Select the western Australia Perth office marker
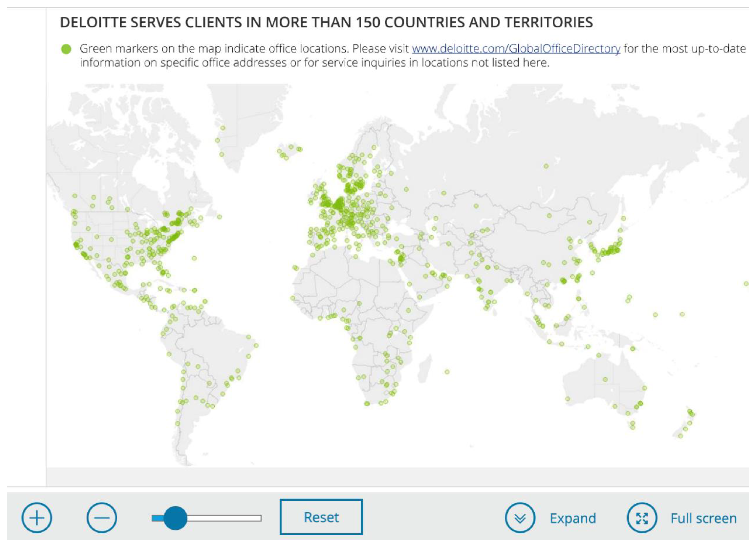 (568, 399)
